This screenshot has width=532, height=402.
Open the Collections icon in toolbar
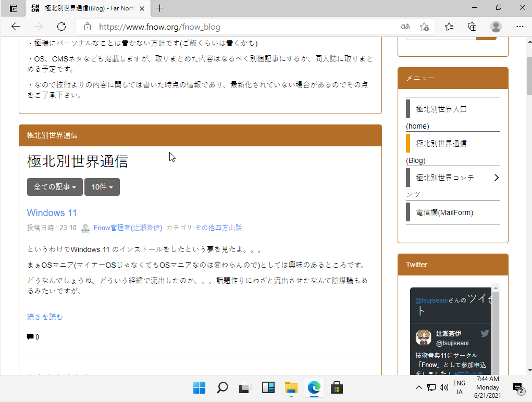tap(472, 27)
